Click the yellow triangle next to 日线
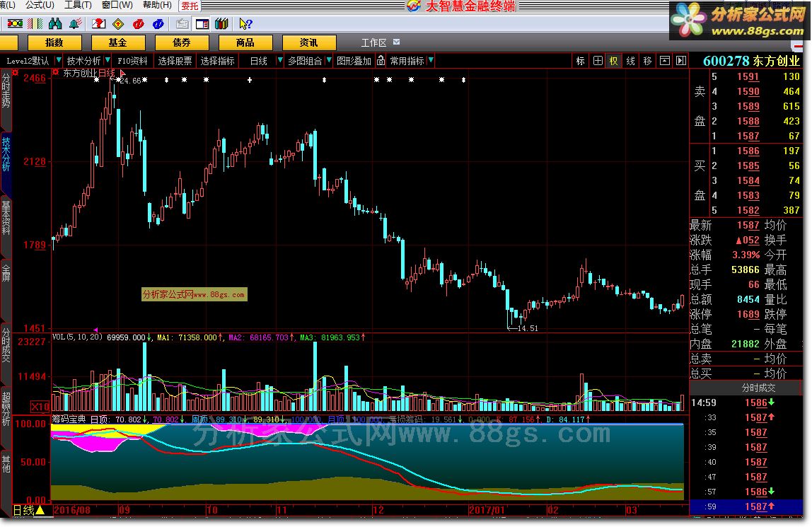Viewport: 812px width, 527px height. [40, 511]
